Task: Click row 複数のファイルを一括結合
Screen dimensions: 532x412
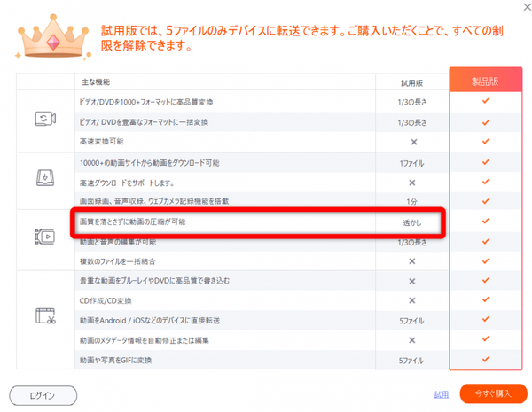Action: pyautogui.click(x=117, y=261)
